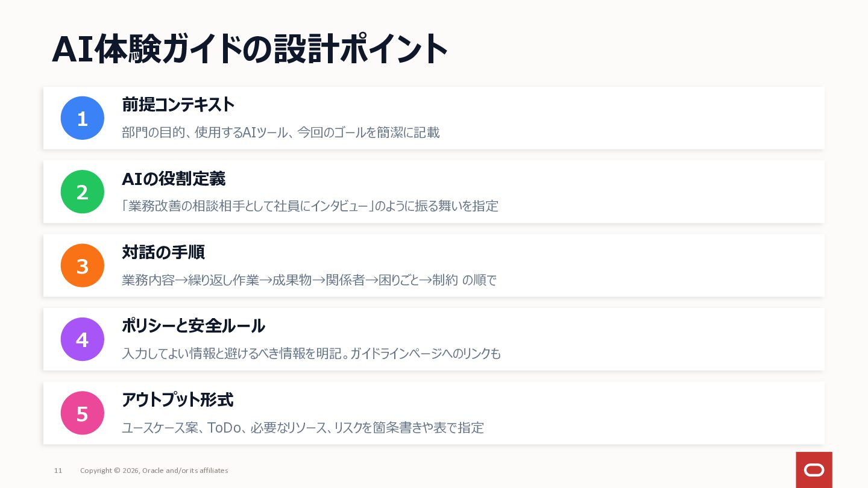Screen dimensions: 868x488
Task: Click the description mentioning 業務改善の相談相手
Action: coord(310,206)
